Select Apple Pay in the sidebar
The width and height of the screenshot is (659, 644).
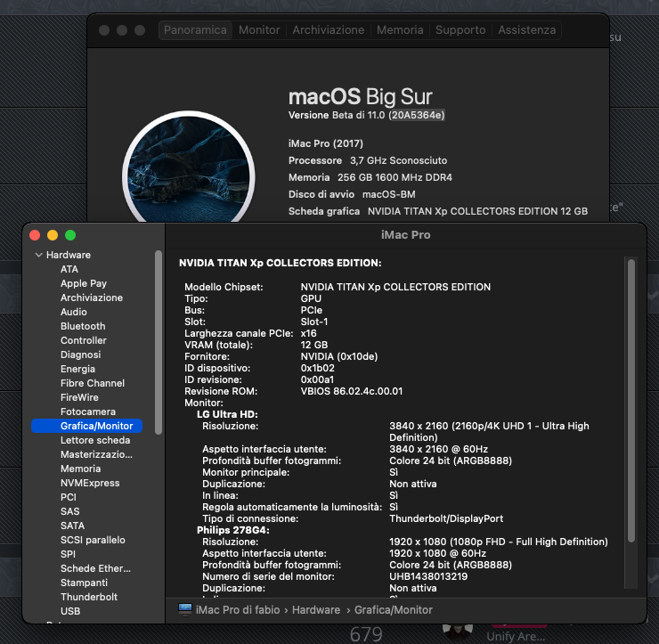tap(83, 283)
